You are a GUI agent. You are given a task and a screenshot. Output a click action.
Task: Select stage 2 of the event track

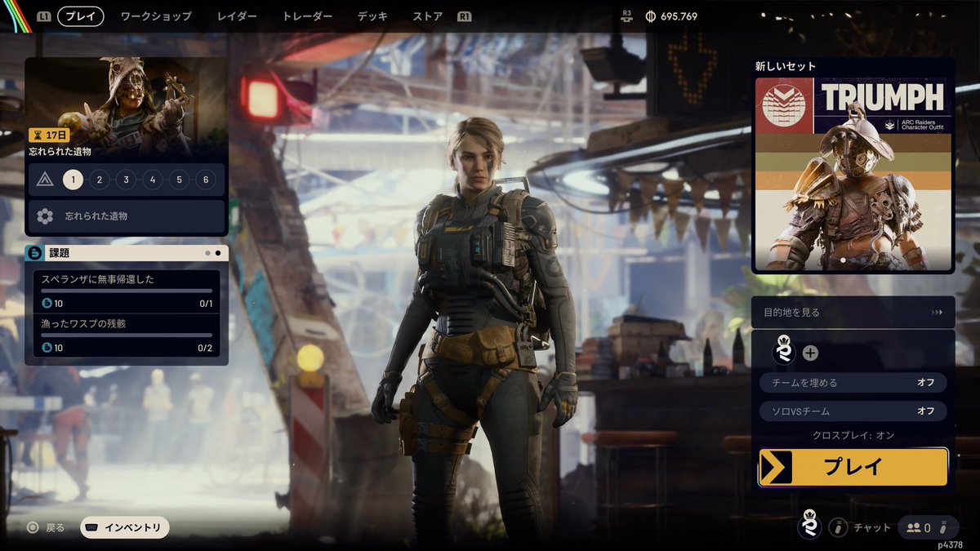coord(100,180)
